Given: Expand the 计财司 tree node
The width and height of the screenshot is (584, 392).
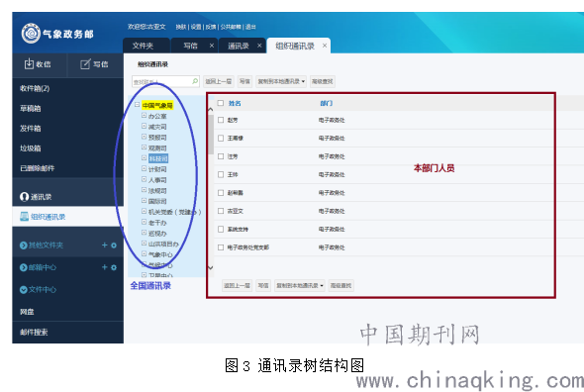Looking at the screenshot, I should point(145,169).
